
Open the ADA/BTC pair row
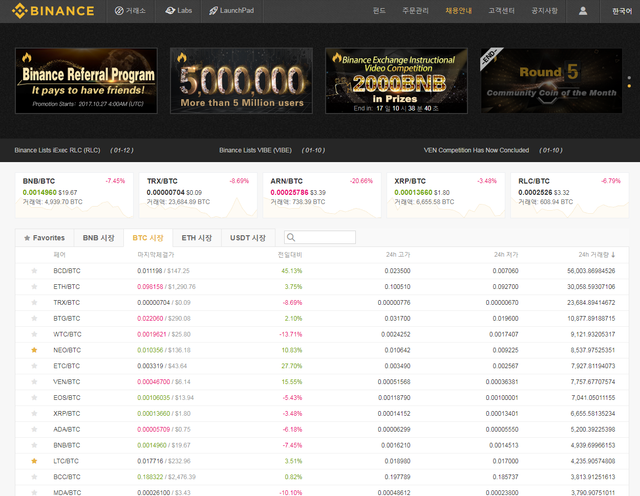click(x=322, y=429)
